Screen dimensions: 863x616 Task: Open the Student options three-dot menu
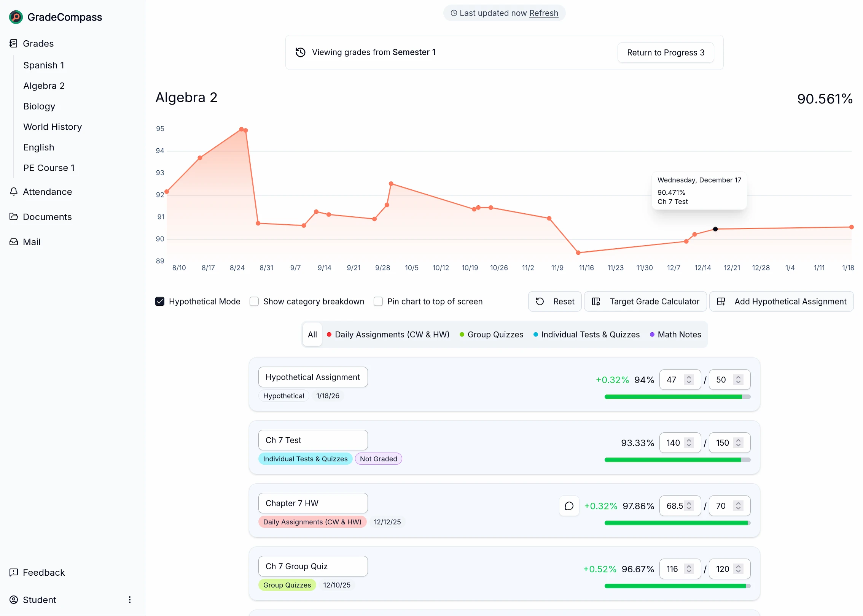130,599
